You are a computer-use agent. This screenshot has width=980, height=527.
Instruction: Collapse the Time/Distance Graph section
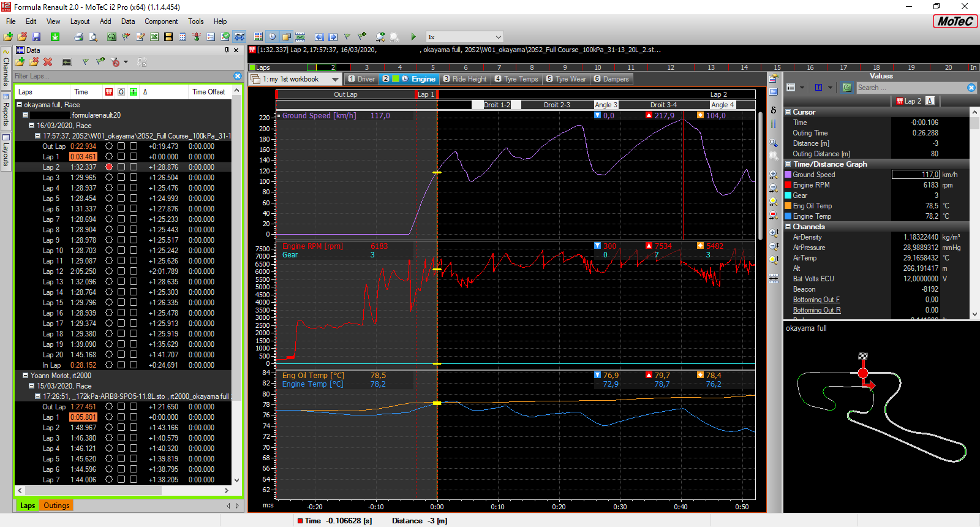pos(788,164)
